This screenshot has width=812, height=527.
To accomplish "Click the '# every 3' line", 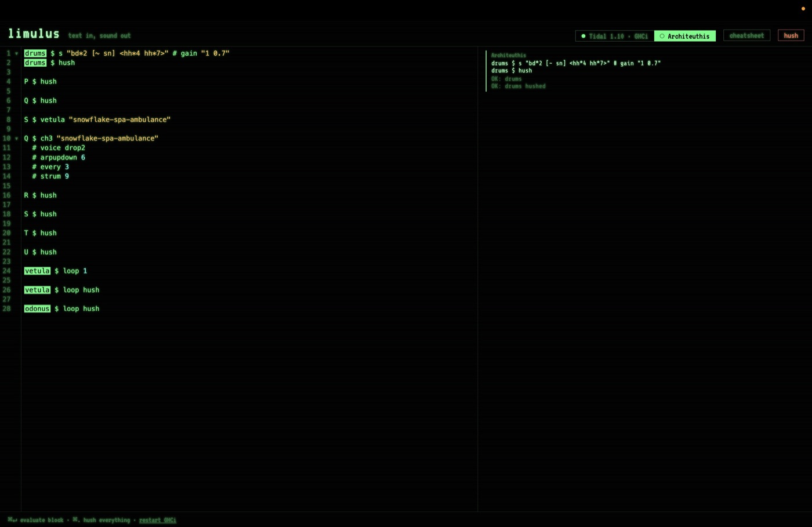I will pos(50,167).
